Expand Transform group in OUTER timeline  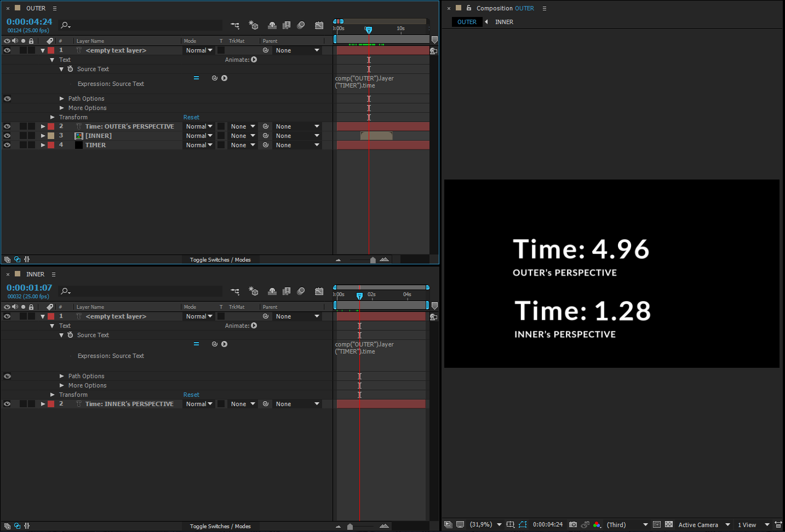(53, 117)
